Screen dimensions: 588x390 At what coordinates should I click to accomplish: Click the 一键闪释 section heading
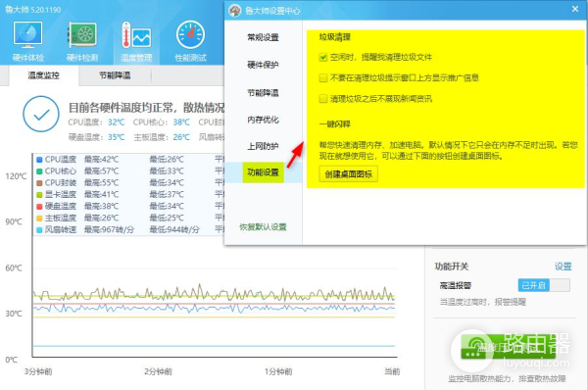(335, 123)
